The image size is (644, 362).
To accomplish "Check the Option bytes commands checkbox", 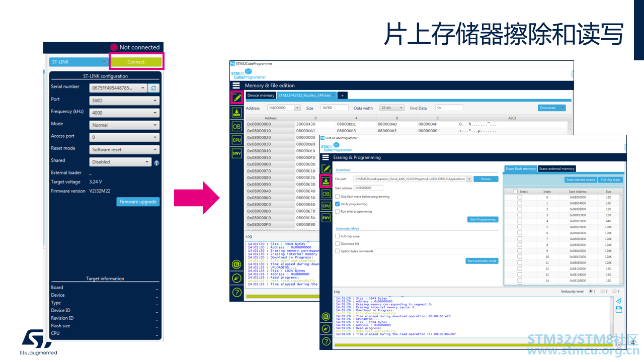I will coord(338,251).
